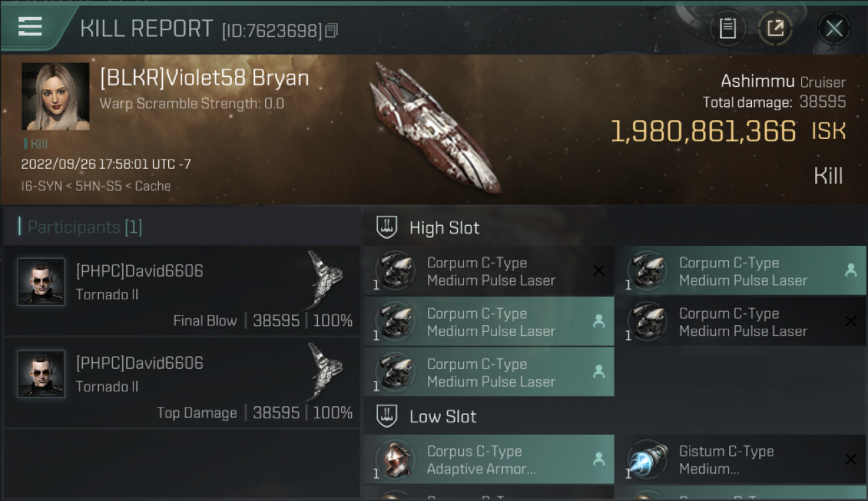Click the Low Slot section icon

point(387,416)
